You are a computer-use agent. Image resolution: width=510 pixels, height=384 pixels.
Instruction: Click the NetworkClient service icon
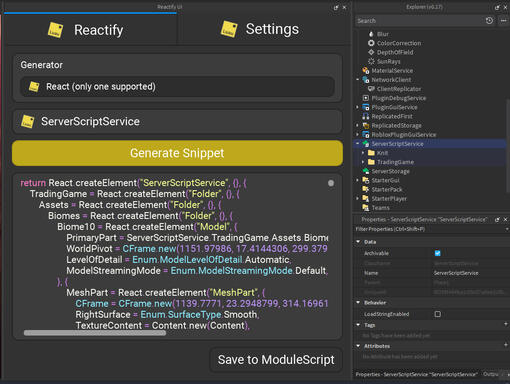click(x=366, y=80)
